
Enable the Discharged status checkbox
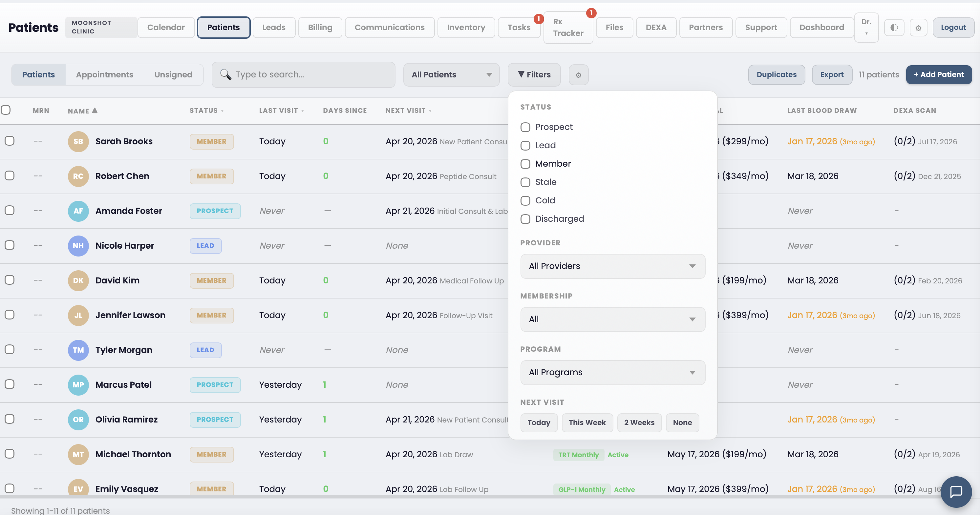click(x=525, y=219)
